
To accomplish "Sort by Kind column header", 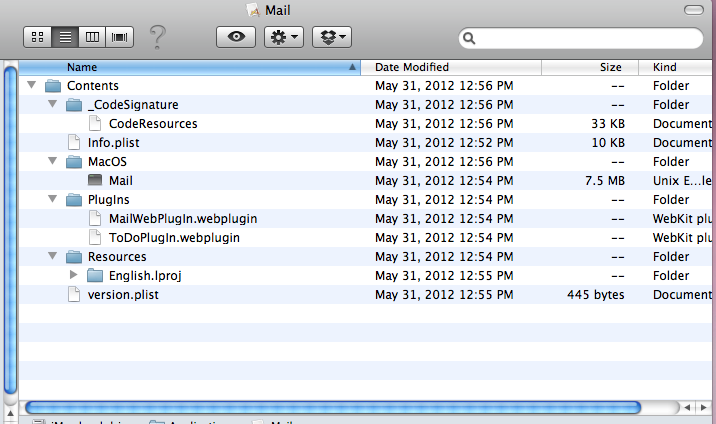I will click(x=675, y=67).
